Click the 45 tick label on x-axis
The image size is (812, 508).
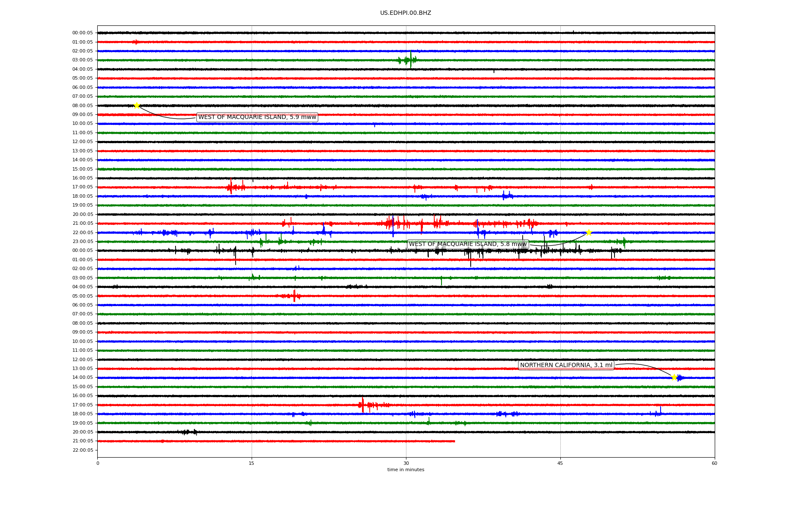tap(560, 463)
